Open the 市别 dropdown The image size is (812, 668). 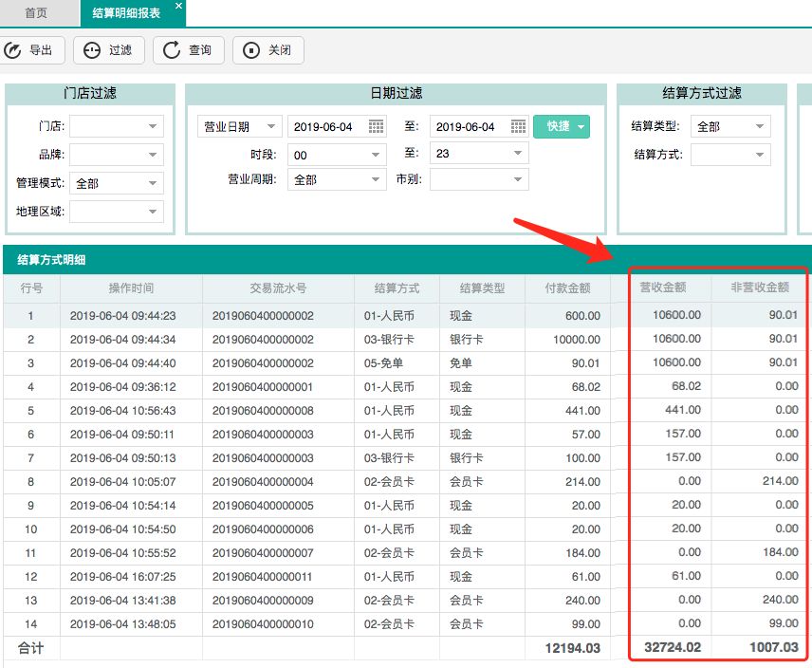tap(479, 179)
